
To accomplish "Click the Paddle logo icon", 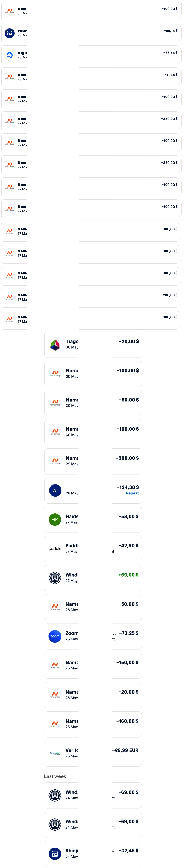I will point(55,549).
